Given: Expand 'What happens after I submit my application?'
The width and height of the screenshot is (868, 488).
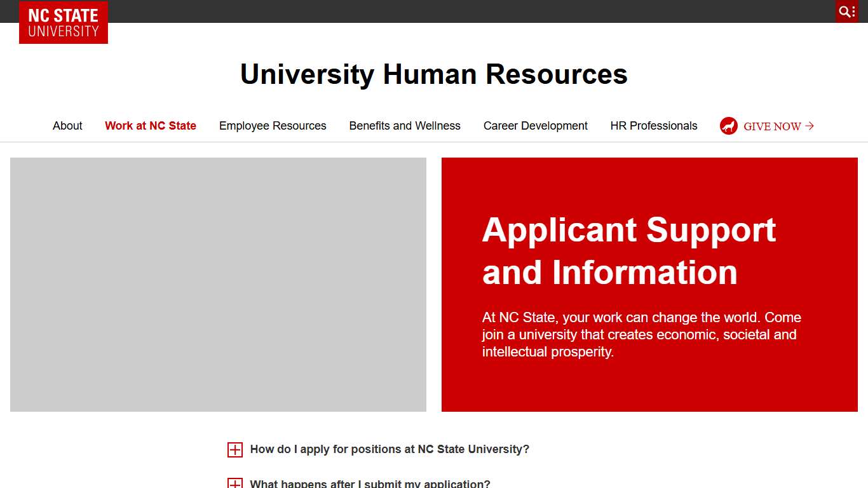Looking at the screenshot, I should (369, 483).
